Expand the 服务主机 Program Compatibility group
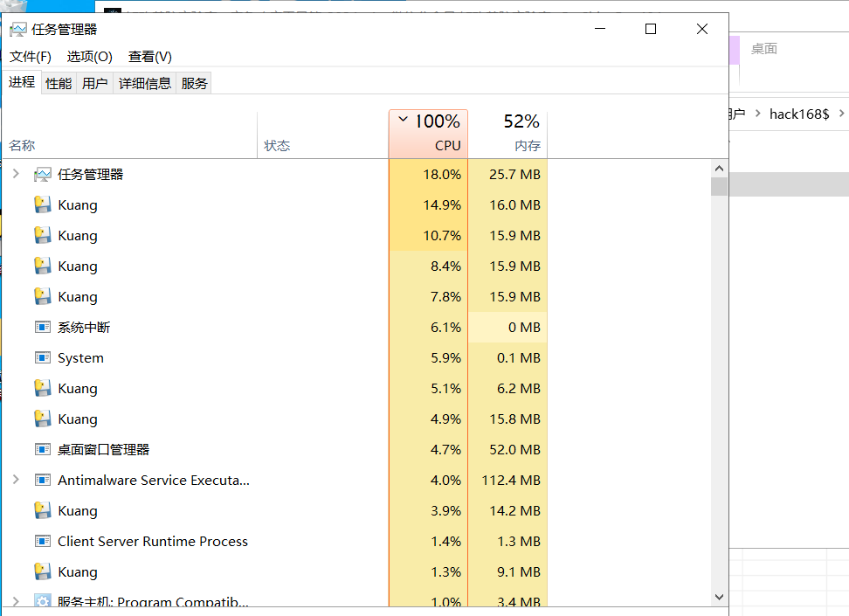849x616 pixels. coord(16,601)
